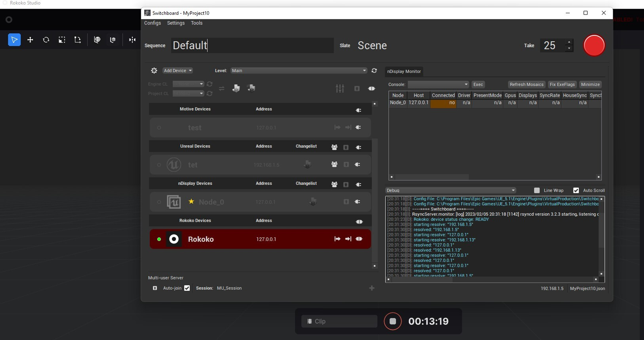
Task: Open the Configs menu
Action: [x=152, y=23]
